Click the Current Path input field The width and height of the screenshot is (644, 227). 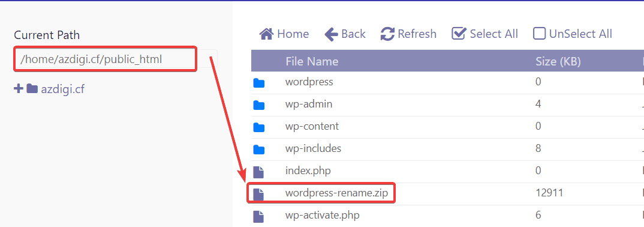[x=115, y=59]
